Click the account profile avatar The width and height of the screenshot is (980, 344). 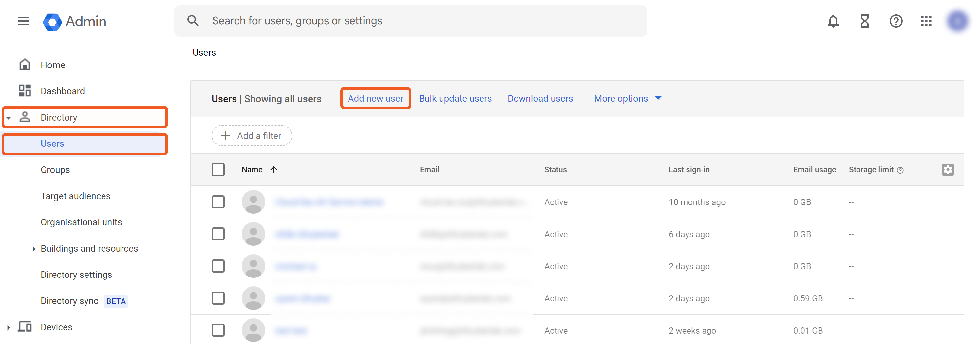[957, 21]
